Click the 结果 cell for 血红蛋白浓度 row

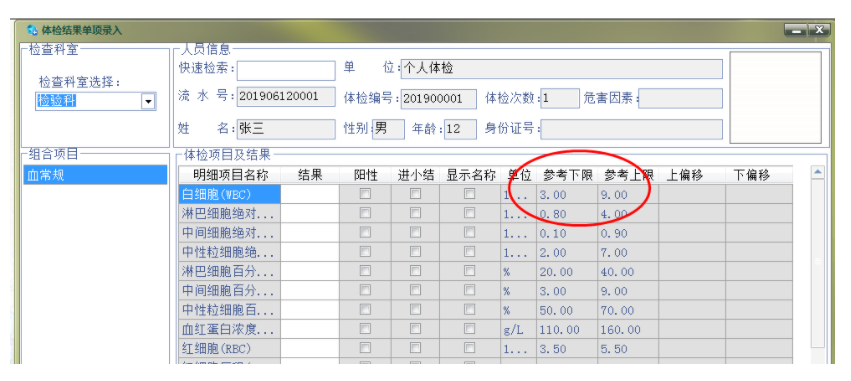point(310,329)
